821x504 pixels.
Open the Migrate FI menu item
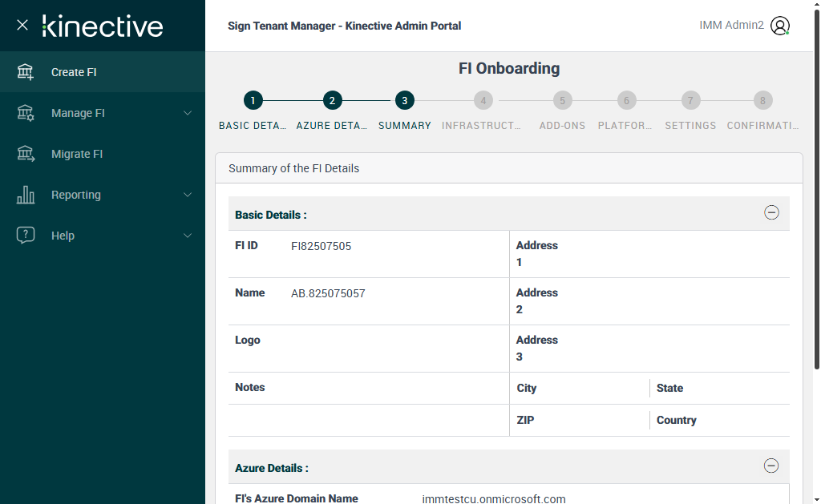tap(77, 154)
